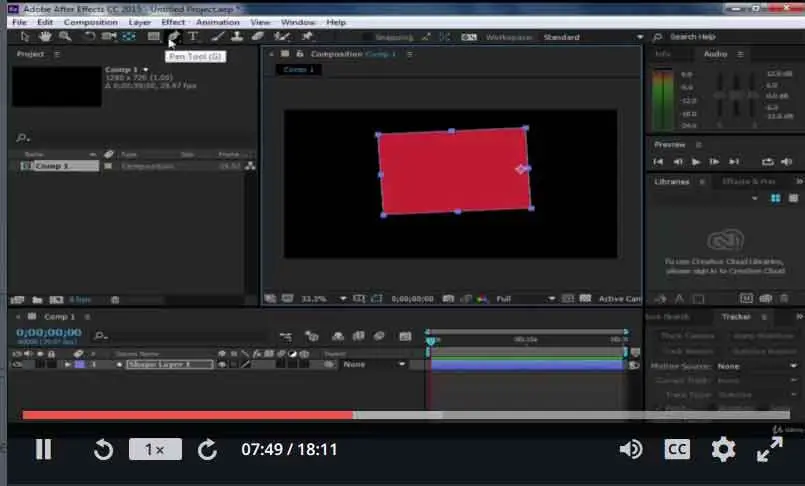Open the show channel color icon
This screenshot has width=805, height=486.
(482, 299)
